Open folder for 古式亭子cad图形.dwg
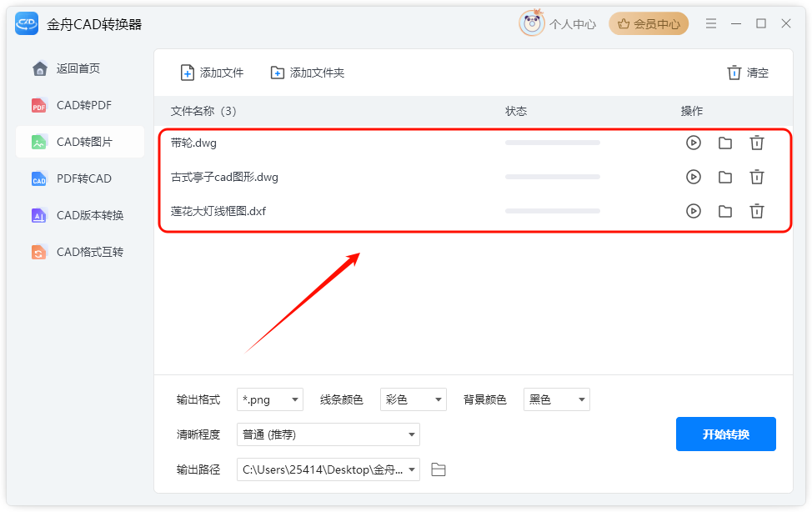 coord(725,177)
